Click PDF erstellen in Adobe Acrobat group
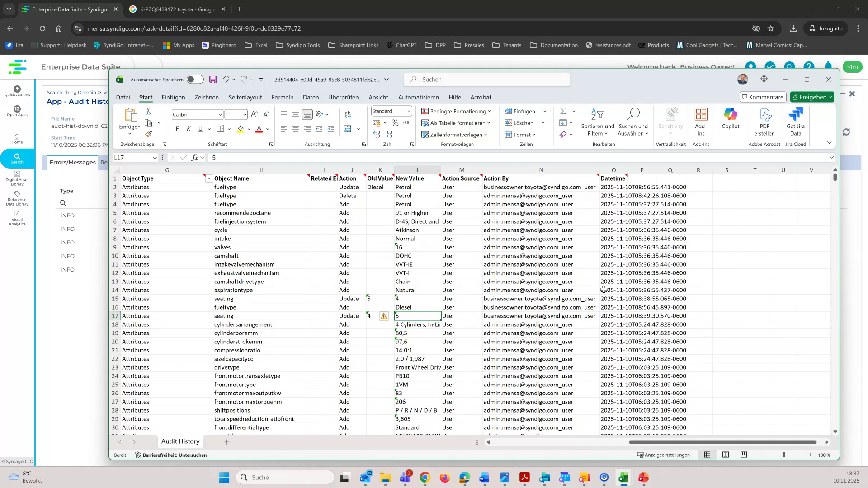868x488 pixels. (x=764, y=122)
